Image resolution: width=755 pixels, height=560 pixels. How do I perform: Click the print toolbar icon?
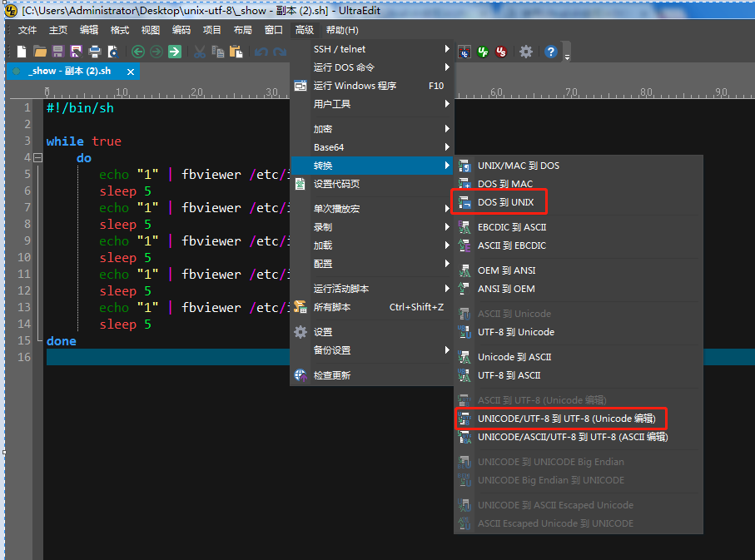point(94,51)
